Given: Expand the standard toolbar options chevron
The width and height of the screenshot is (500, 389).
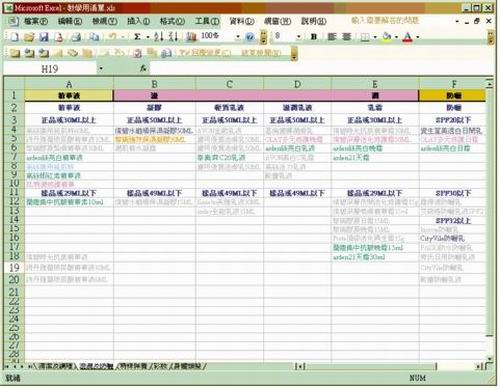Looking at the screenshot, I should click(264, 37).
